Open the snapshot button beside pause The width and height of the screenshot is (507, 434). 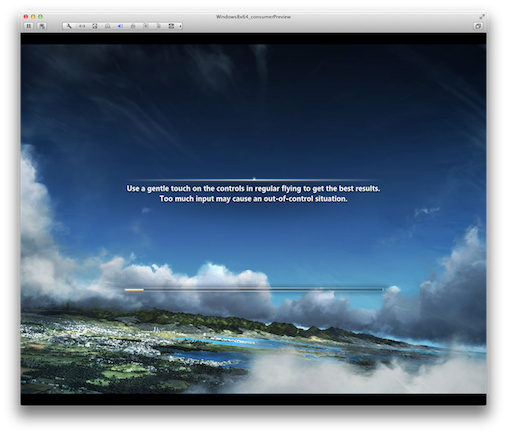(42, 26)
